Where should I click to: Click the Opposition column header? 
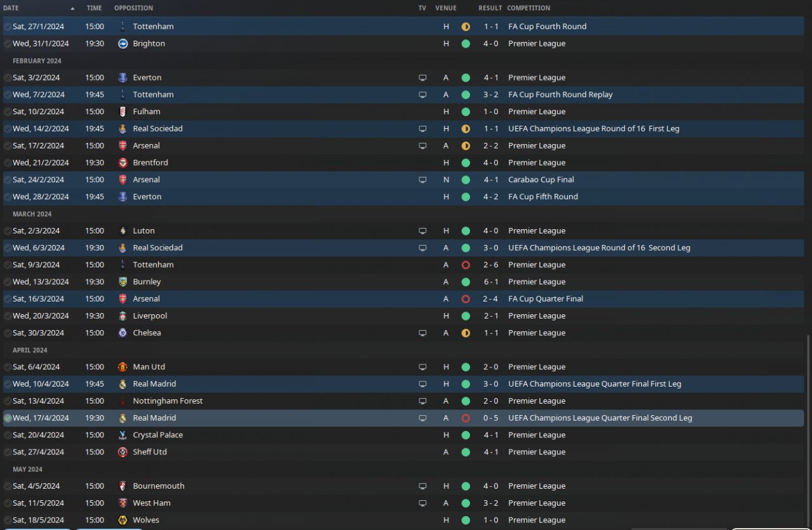tap(133, 8)
